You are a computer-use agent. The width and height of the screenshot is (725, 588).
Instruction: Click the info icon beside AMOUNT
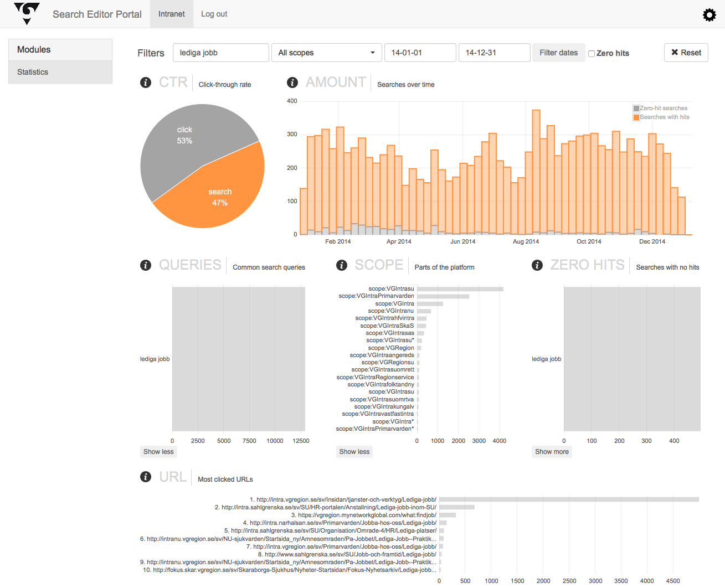[292, 82]
